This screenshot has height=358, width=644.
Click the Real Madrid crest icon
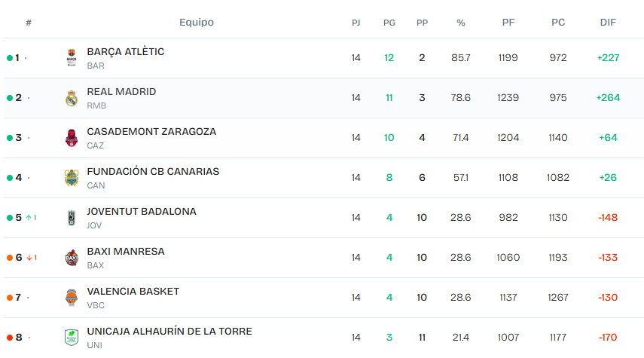(x=72, y=98)
